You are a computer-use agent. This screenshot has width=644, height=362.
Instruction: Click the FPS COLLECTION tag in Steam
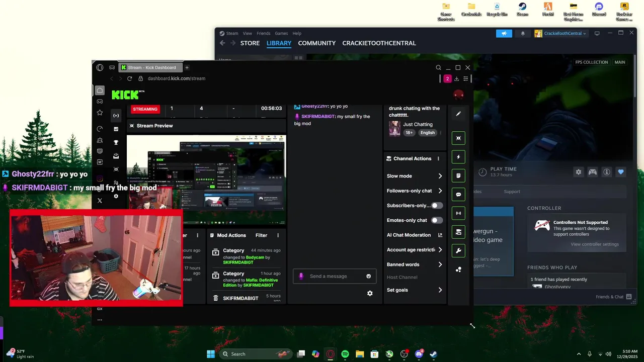pos(592,62)
